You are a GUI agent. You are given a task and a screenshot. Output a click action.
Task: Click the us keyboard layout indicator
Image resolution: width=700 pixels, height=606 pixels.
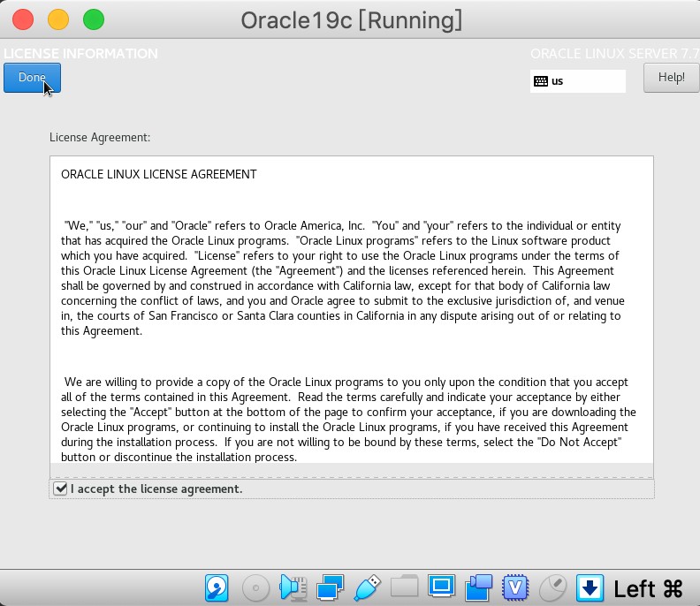pos(578,81)
